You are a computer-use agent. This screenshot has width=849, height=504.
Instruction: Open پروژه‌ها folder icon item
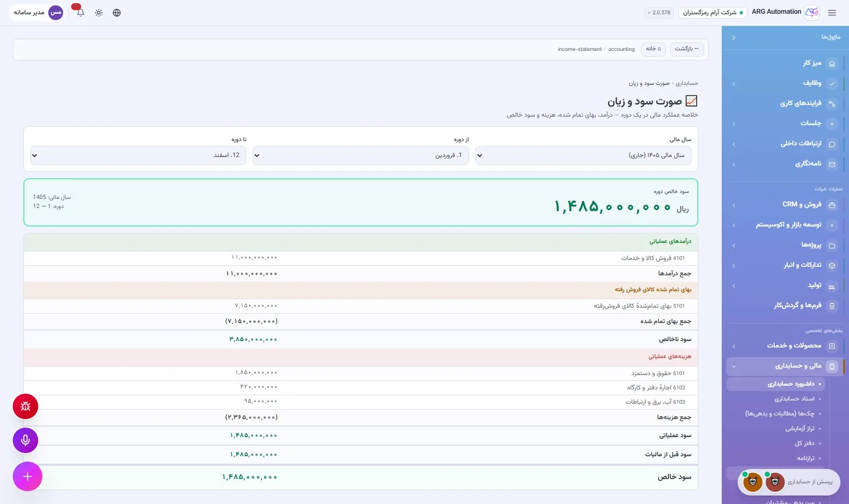click(832, 246)
